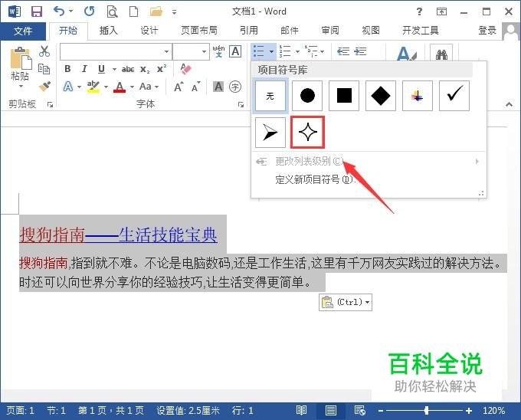The image size is (521, 420).
Task: Switch to the 引用 References tab
Action: tap(249, 31)
